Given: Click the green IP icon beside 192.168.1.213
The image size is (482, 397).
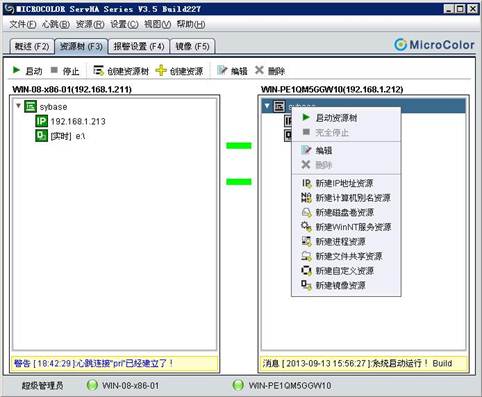Looking at the screenshot, I should tap(42, 121).
